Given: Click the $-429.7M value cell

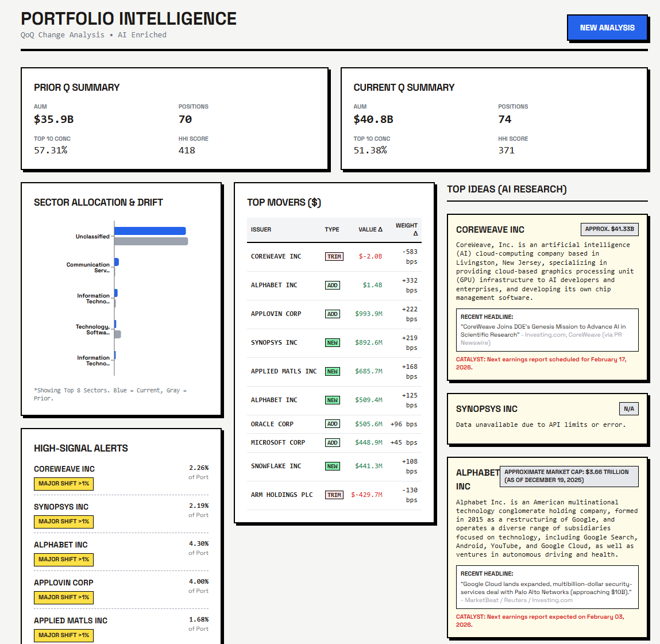Looking at the screenshot, I should tap(366, 495).
